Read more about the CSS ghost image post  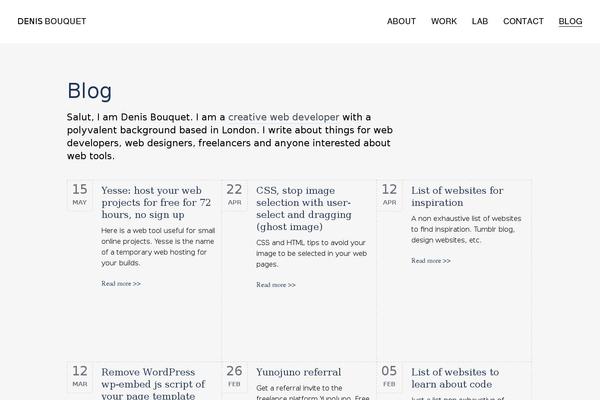(276, 285)
